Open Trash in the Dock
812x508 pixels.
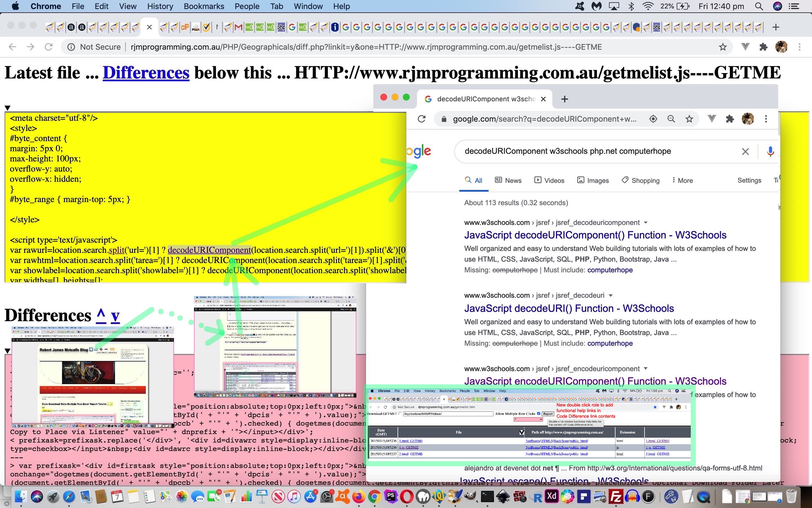[x=791, y=496]
